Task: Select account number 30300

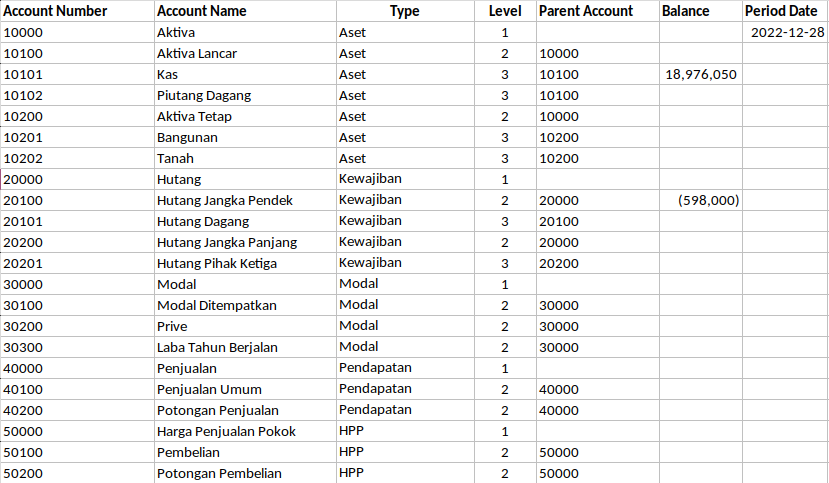Action: click(x=77, y=347)
